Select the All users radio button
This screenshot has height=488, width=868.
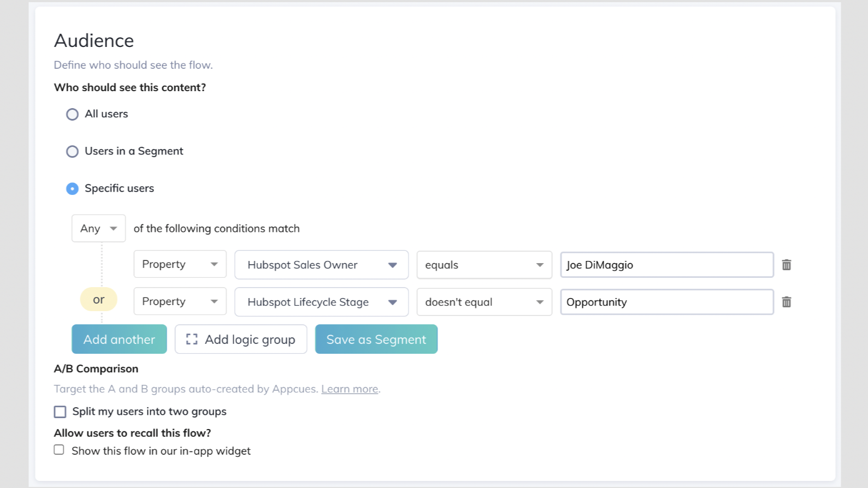[72, 114]
